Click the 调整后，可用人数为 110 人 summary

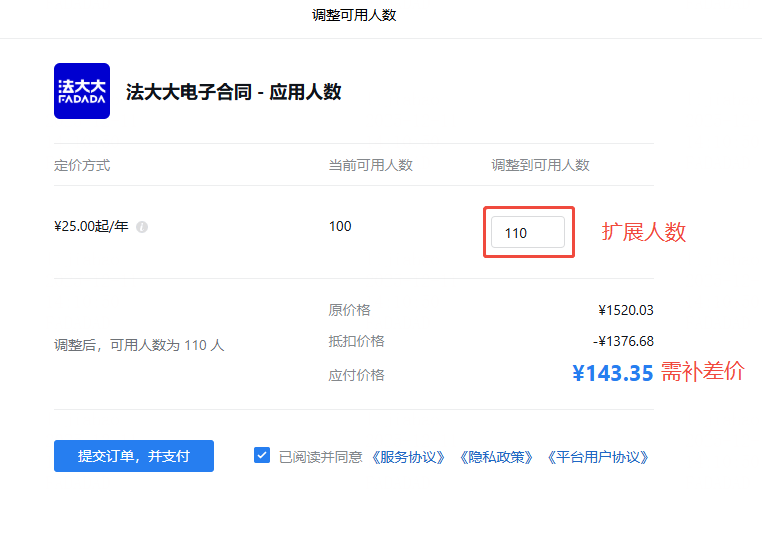click(139, 345)
